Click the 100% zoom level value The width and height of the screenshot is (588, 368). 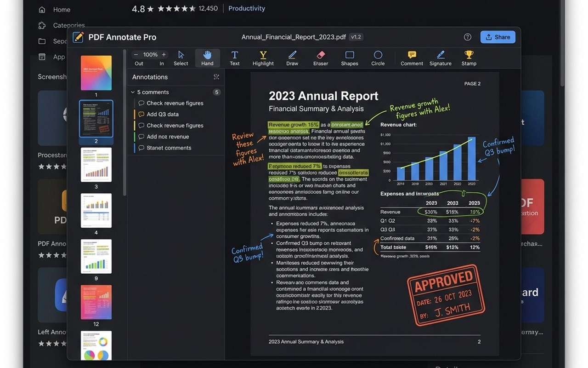pos(150,54)
